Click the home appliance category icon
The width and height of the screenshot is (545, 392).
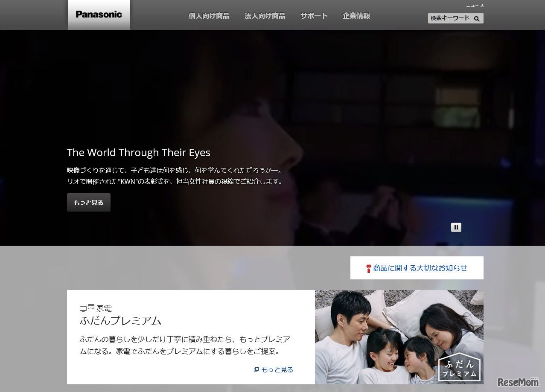coord(87,308)
